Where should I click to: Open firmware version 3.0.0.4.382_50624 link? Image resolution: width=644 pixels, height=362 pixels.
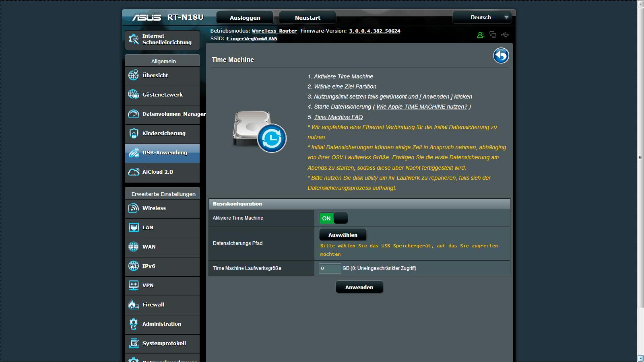point(374,31)
